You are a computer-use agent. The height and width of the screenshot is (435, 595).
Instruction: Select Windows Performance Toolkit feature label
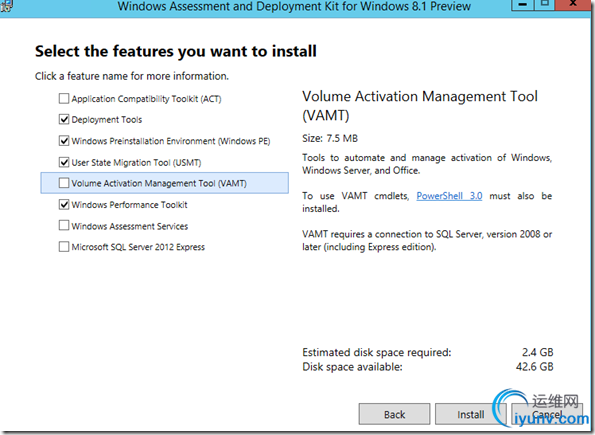129,205
